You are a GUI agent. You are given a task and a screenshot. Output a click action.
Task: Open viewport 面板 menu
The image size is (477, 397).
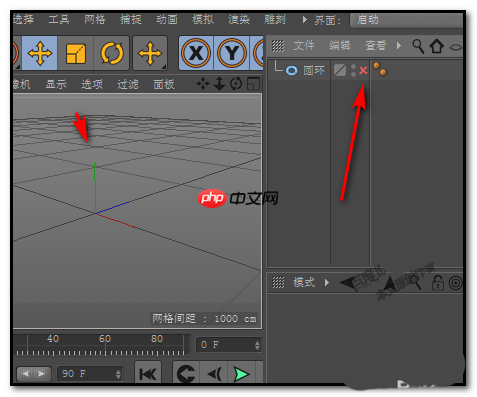164,84
